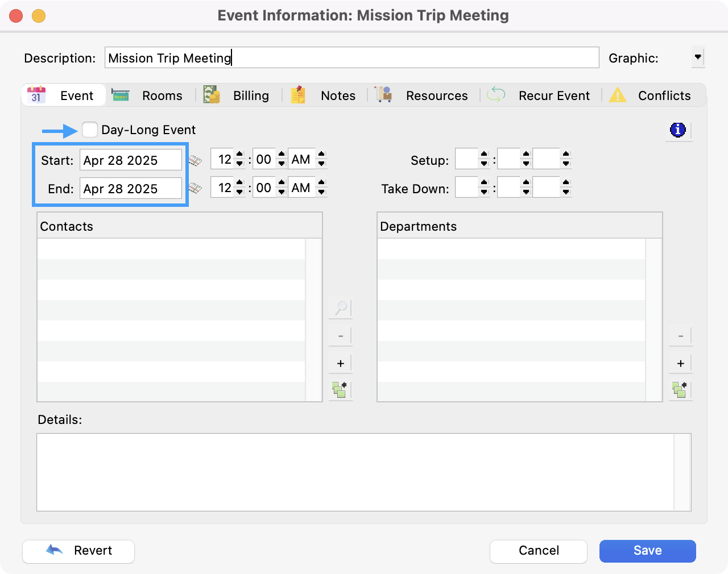Viewport: 728px width, 574px height.
Task: Click the Start time AM/PM stepper
Action: click(321, 160)
